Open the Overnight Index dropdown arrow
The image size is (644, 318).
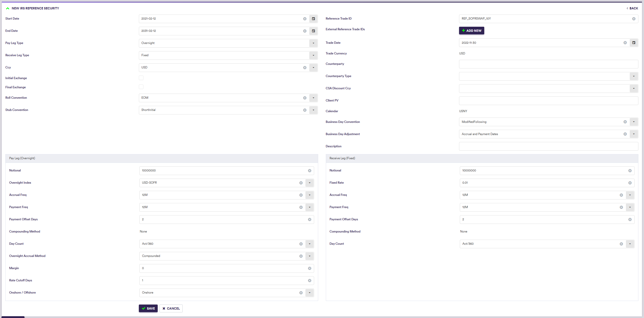click(x=310, y=183)
